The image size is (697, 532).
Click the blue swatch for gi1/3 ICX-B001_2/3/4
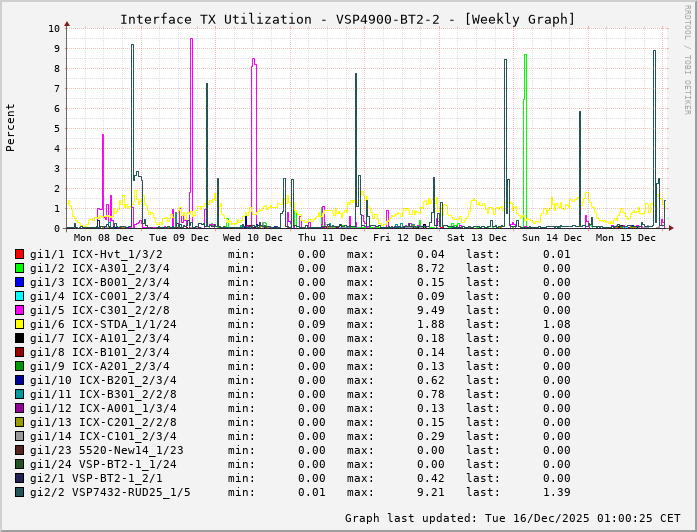coord(19,282)
